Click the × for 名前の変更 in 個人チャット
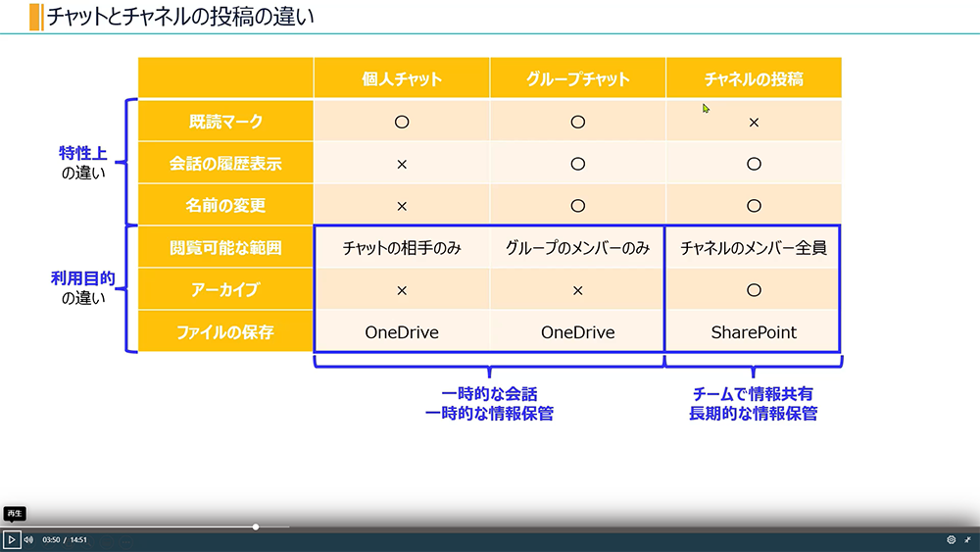The image size is (980, 552). [402, 206]
